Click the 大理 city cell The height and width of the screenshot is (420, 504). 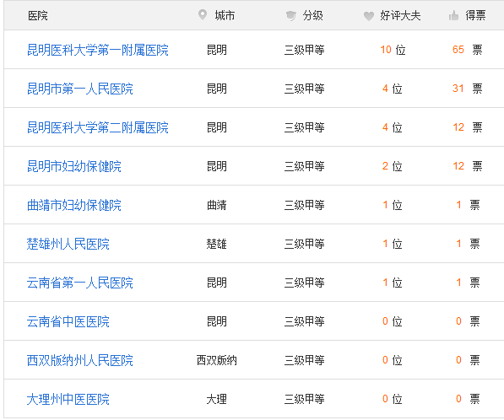pos(217,399)
